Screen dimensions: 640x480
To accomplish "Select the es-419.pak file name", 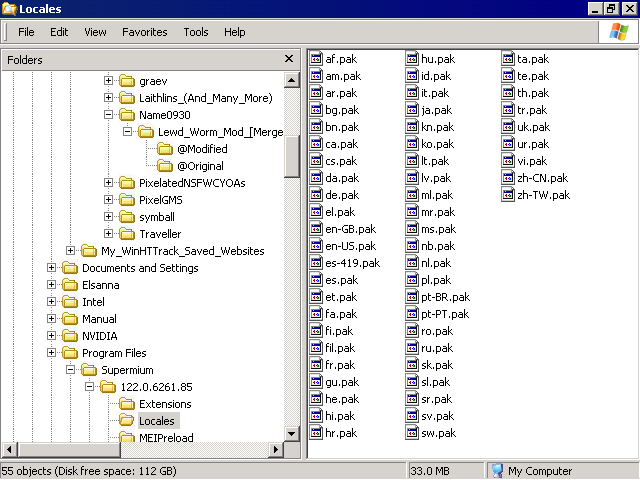I will 353,263.
